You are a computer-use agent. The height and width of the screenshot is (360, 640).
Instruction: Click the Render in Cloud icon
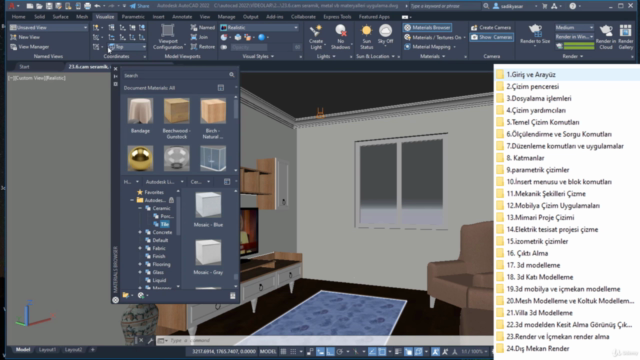pyautogui.click(x=606, y=31)
